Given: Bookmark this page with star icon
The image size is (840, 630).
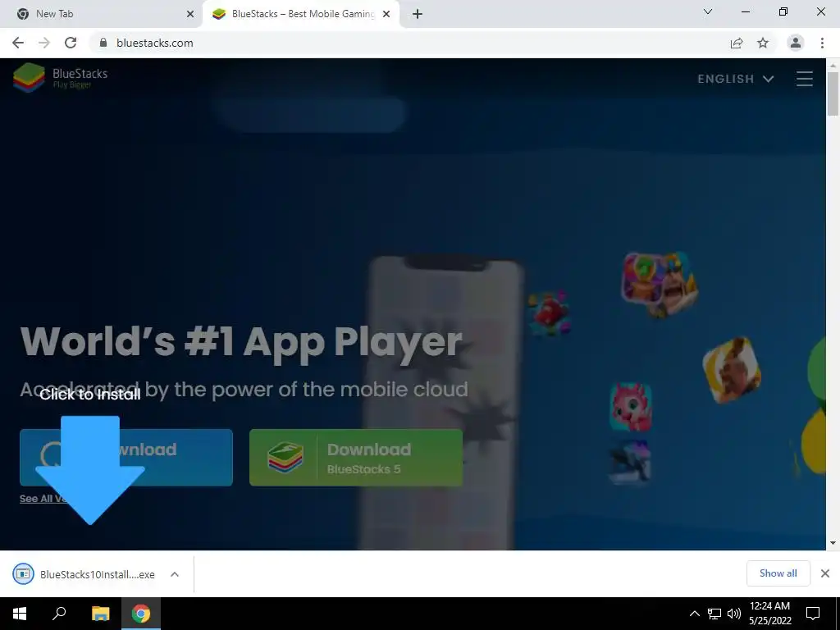Looking at the screenshot, I should (x=763, y=43).
